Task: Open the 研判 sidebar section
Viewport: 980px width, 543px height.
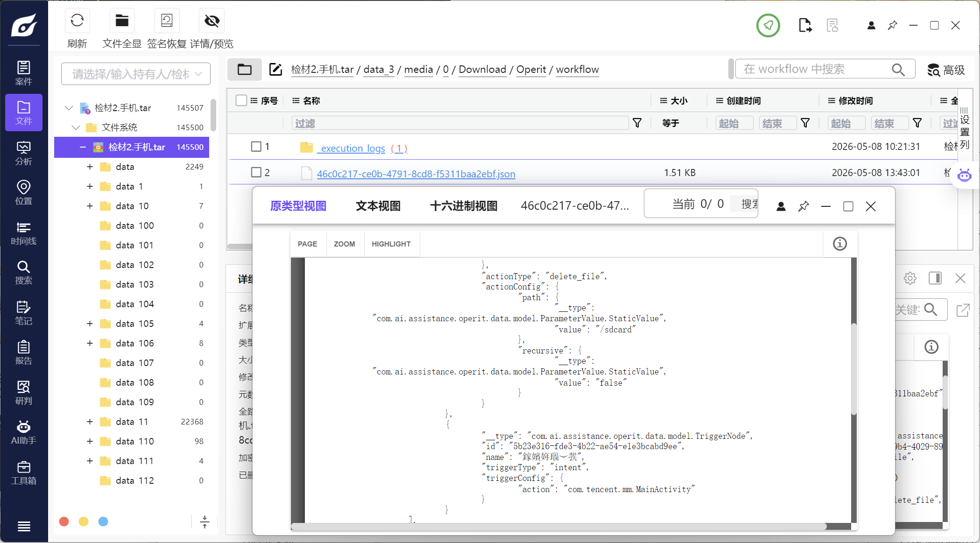Action: point(24,393)
